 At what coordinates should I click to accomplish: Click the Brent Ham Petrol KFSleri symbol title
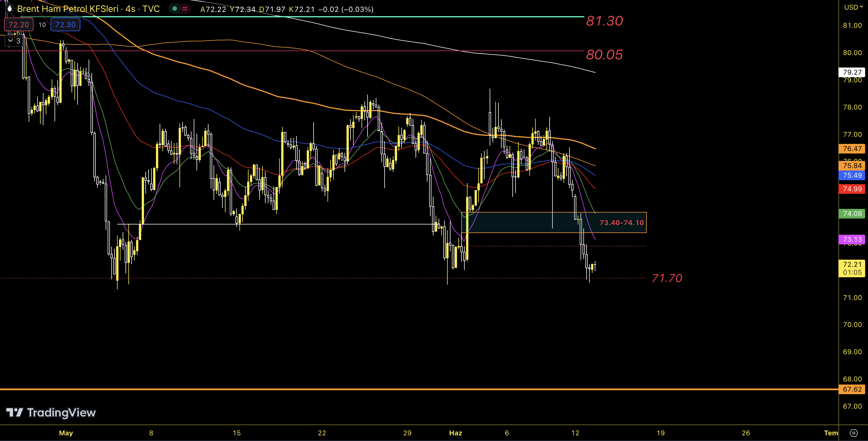point(68,9)
